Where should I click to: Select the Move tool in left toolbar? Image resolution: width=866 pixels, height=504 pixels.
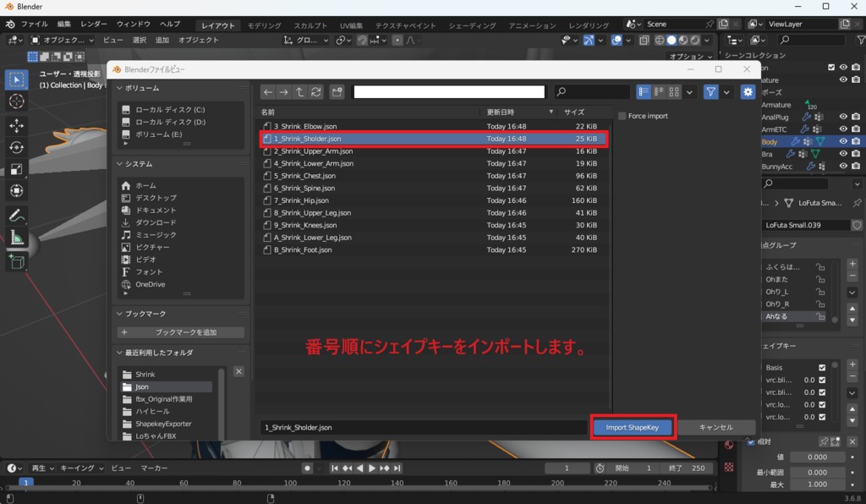tap(17, 125)
